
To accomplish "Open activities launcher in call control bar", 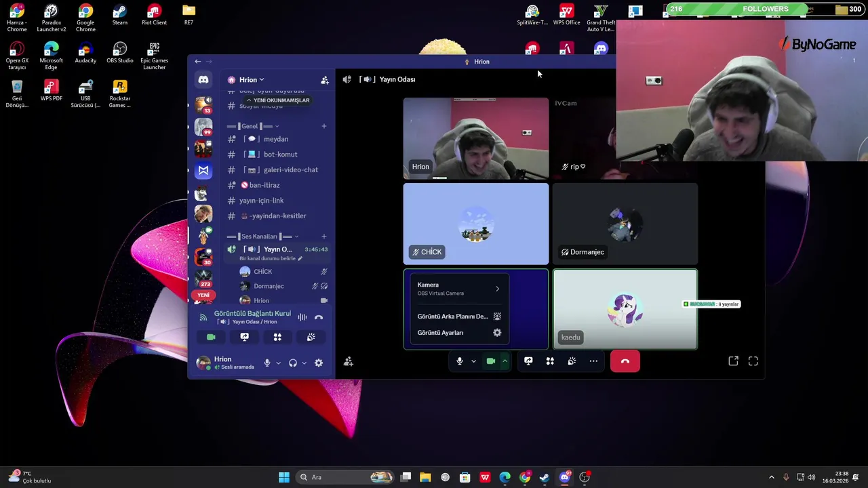I will tap(550, 361).
